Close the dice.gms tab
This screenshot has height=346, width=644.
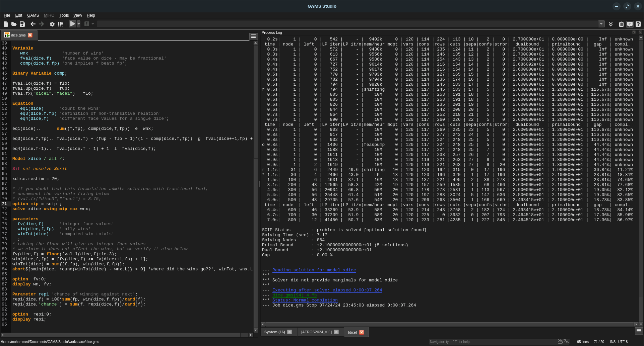(x=30, y=35)
